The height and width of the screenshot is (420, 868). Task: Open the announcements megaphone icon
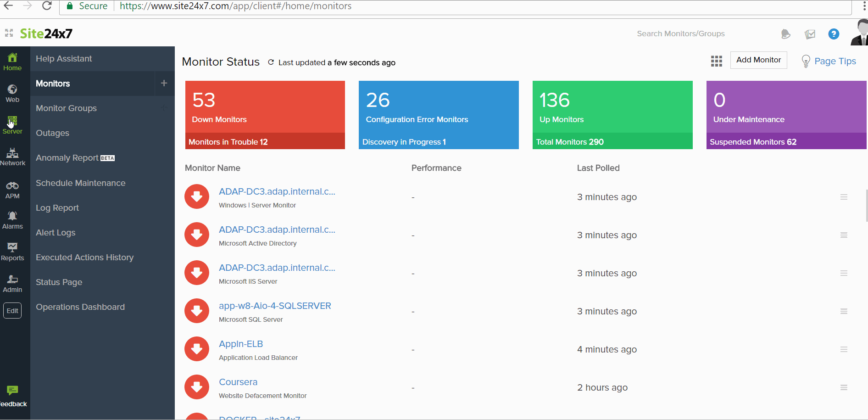point(785,34)
